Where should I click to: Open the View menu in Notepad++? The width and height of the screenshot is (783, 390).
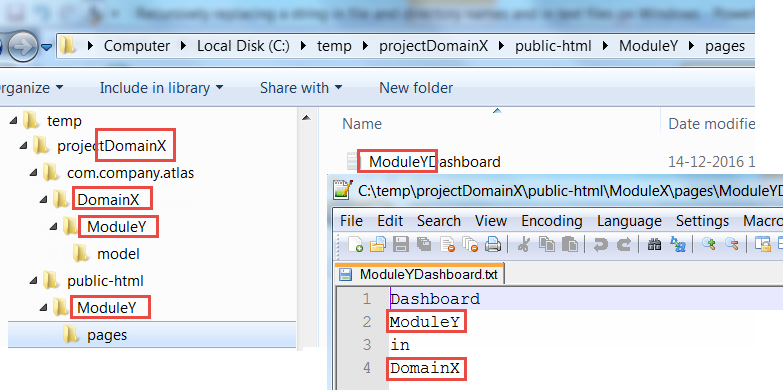tap(491, 221)
